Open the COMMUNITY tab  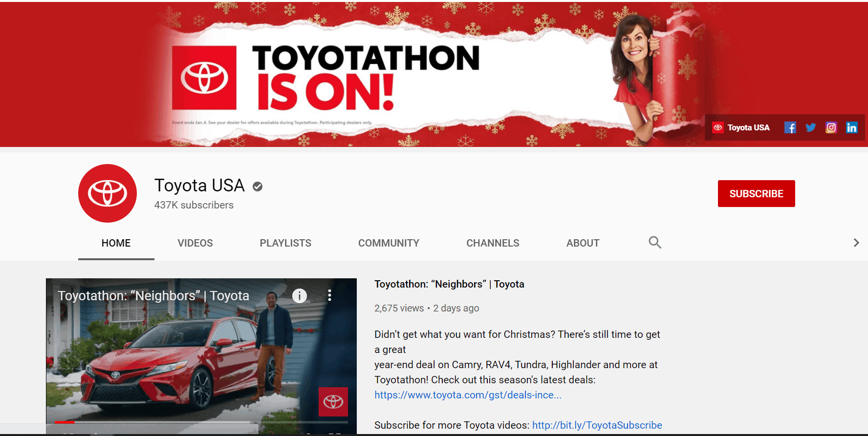pyautogui.click(x=389, y=243)
